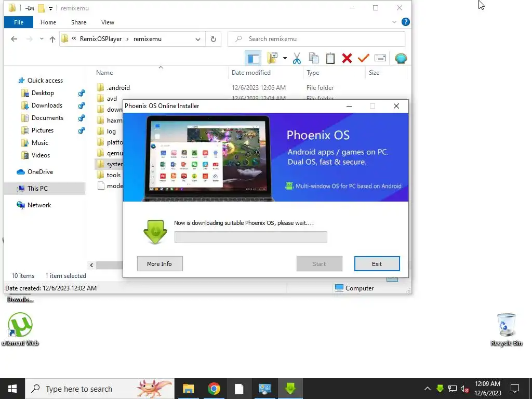The image size is (532, 399).
Task: Select Network in navigation pane
Action: coord(39,205)
